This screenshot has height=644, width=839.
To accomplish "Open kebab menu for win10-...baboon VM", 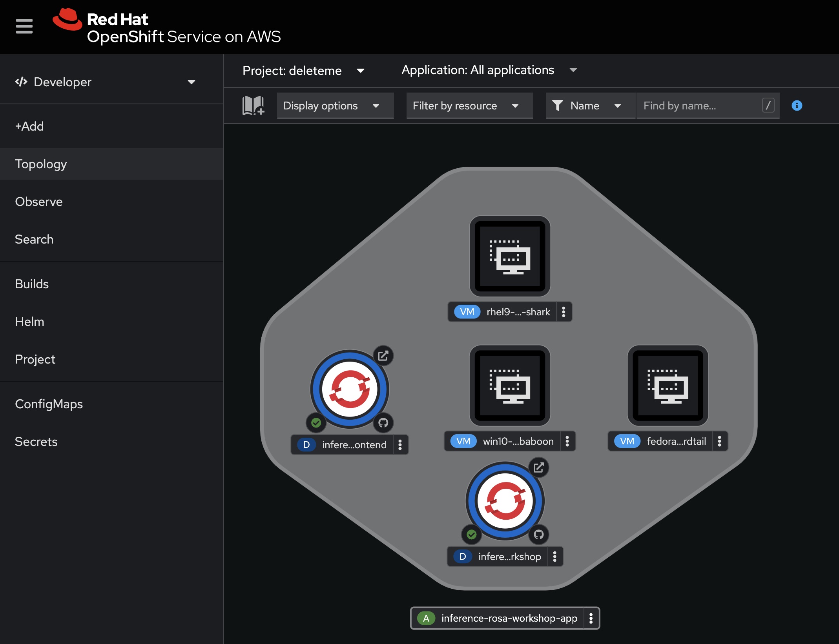I will (567, 441).
